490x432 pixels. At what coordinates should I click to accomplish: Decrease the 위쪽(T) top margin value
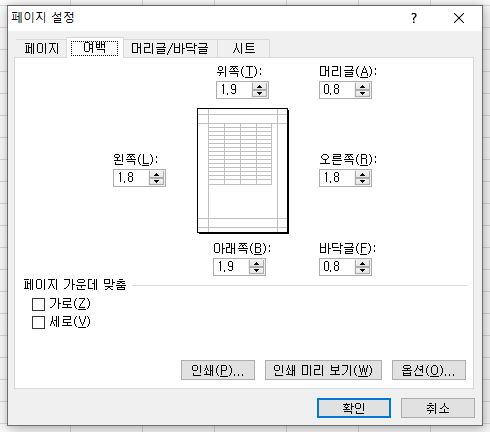coord(260,94)
